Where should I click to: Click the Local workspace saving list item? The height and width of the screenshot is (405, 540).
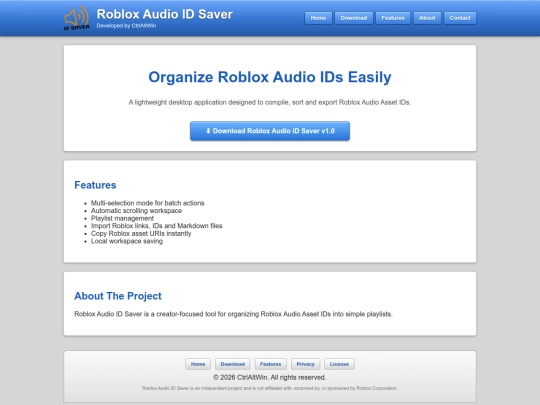127,241
